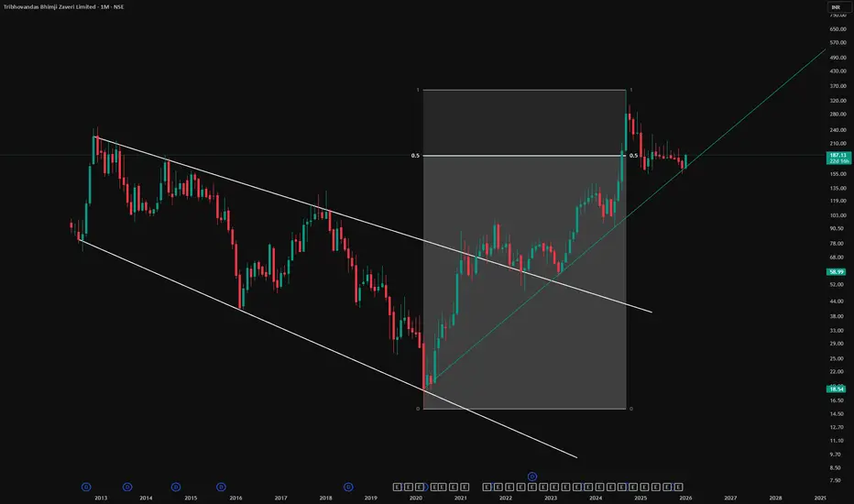
Task: Select the lower white descending channel line
Action: (x=327, y=348)
